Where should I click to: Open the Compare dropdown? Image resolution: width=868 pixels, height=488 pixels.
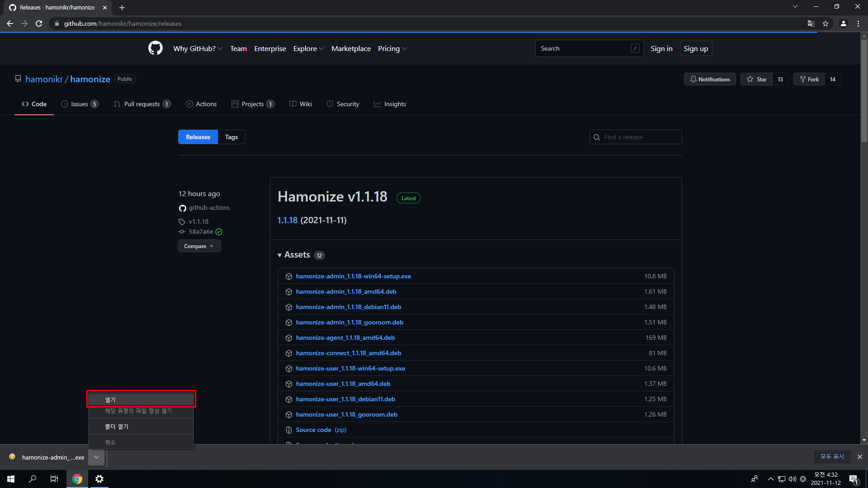199,246
